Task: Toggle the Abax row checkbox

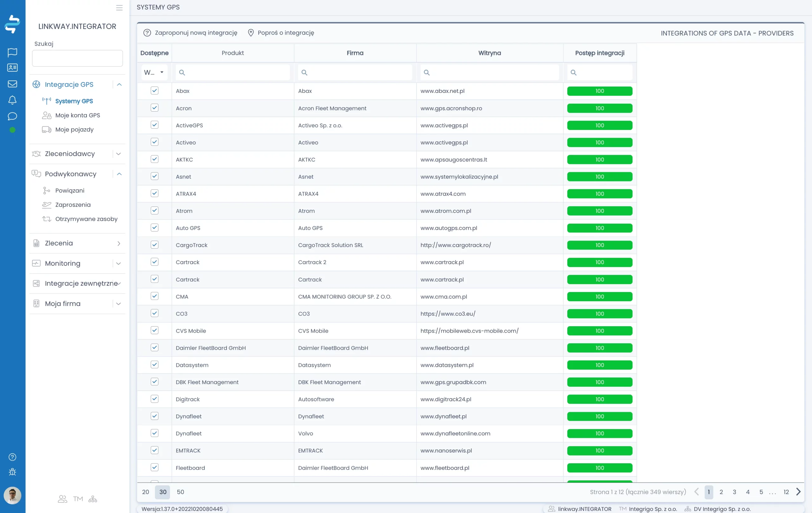Action: [x=154, y=91]
